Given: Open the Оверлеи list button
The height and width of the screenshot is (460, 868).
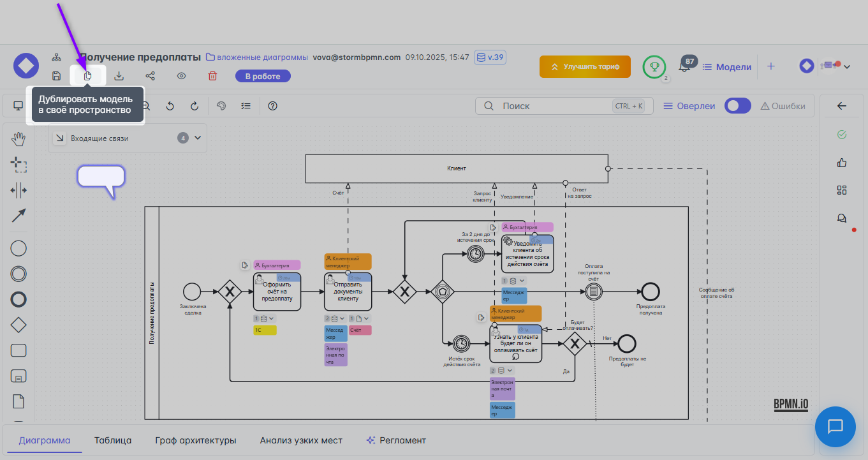Looking at the screenshot, I should click(x=689, y=106).
